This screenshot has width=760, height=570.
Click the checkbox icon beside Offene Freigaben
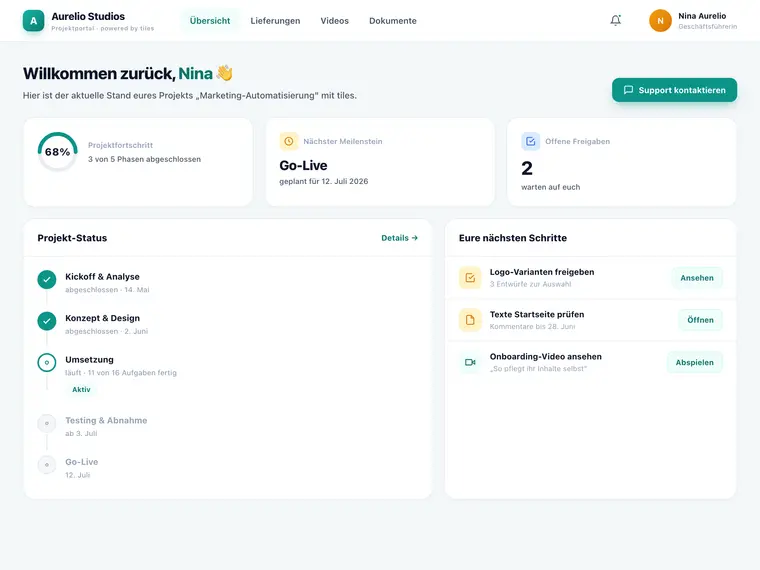[530, 141]
